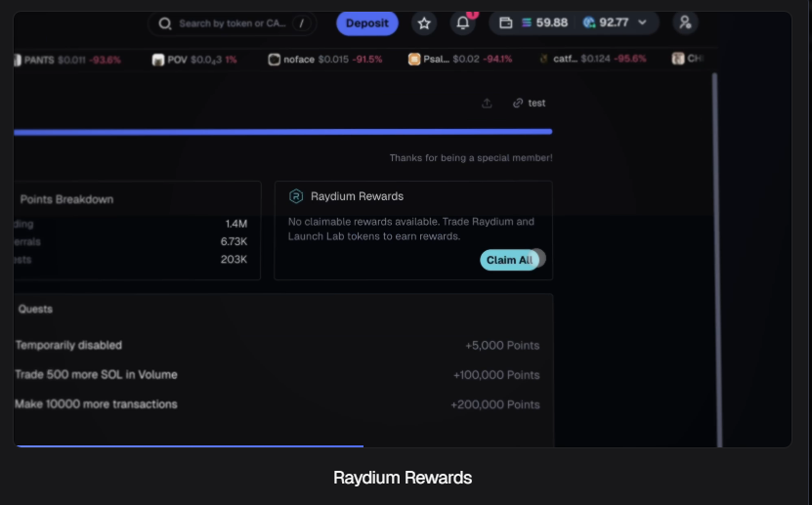Claim all Raydium rewards

click(509, 260)
